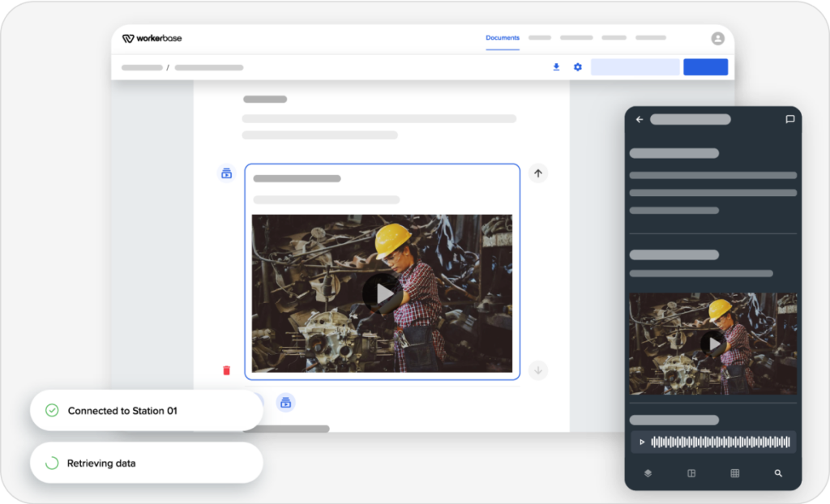
Task: Click the back arrow on the mobile screen
Action: 640,119
